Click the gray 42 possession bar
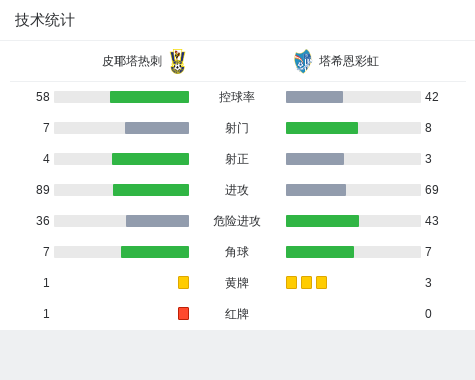 [314, 97]
